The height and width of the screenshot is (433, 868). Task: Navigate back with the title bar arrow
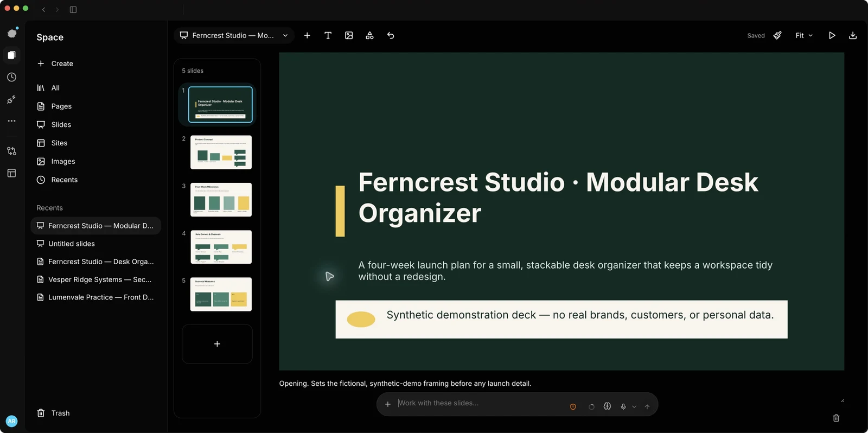coord(43,9)
